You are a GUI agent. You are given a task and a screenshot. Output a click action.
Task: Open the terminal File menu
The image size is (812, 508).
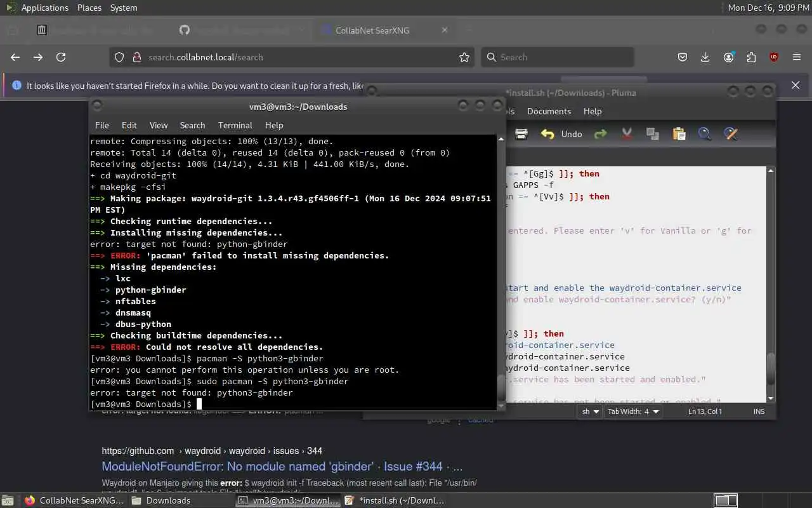click(102, 125)
